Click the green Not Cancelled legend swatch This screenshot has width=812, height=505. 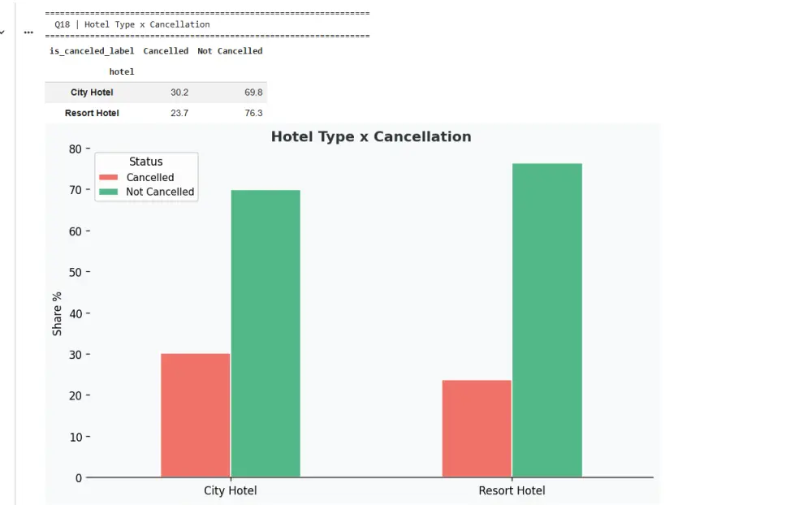coord(108,192)
